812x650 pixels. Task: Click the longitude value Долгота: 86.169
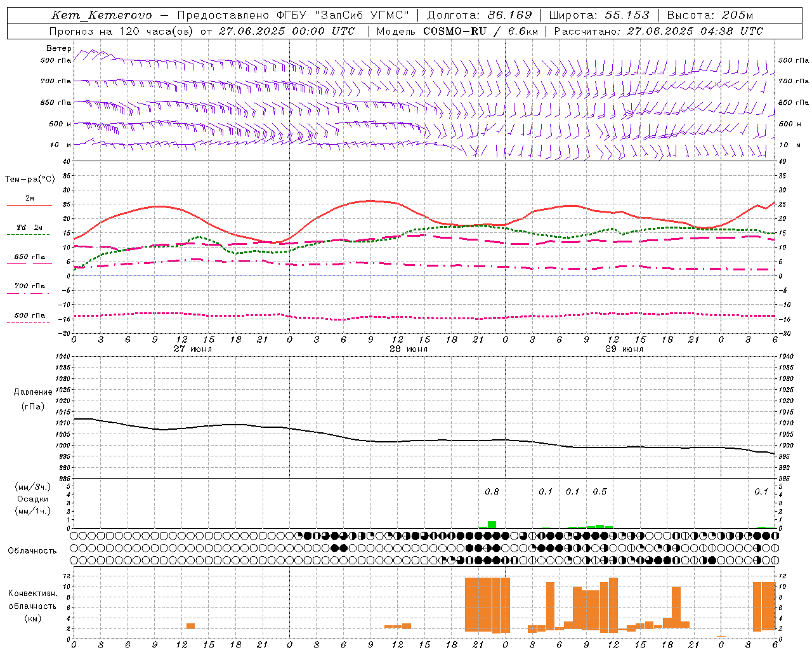pos(480,15)
